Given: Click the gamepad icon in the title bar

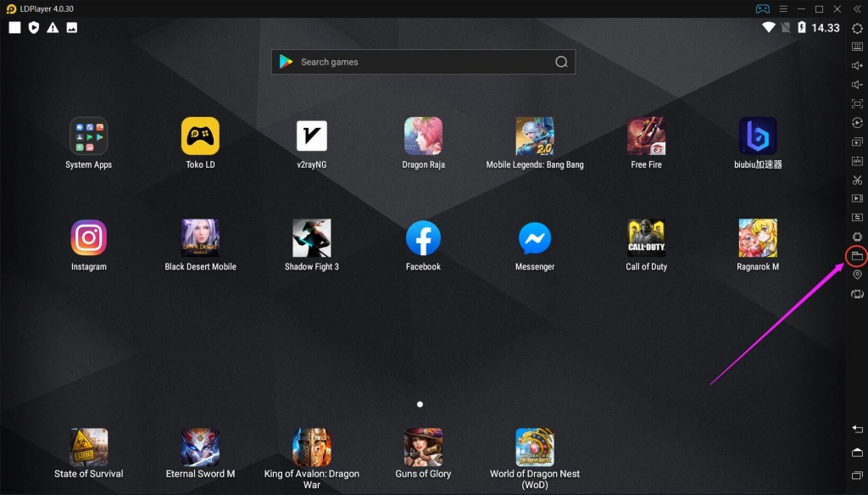Looking at the screenshot, I should 762,8.
